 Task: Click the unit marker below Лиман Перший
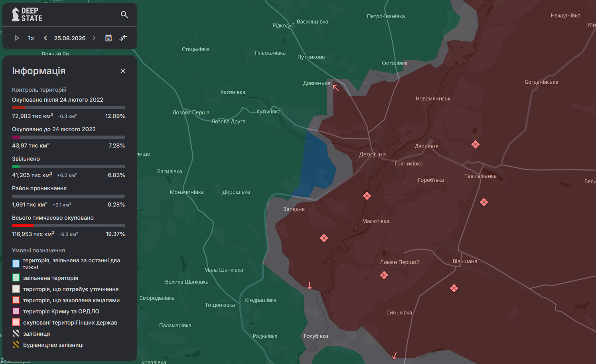384,275
